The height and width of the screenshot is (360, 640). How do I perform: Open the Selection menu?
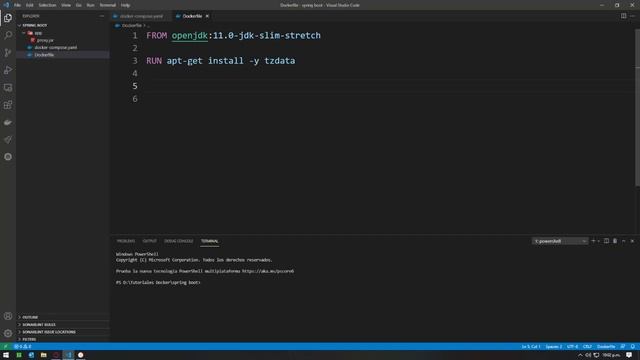click(47, 5)
